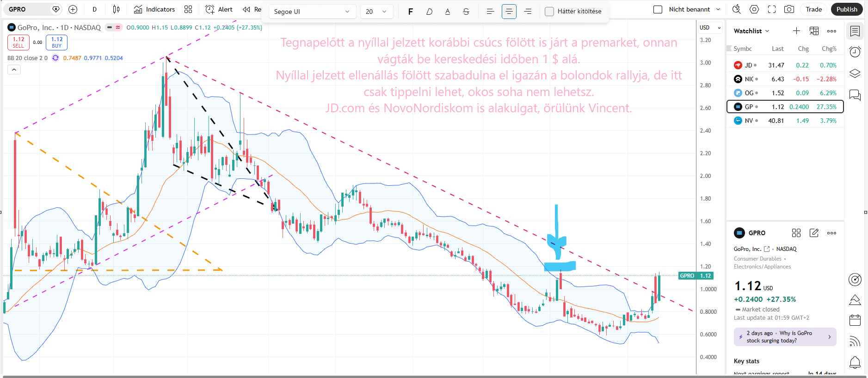Open 'Why is GoPro stock surging today?' news
Viewport: 868px width, 378px height.
point(785,337)
